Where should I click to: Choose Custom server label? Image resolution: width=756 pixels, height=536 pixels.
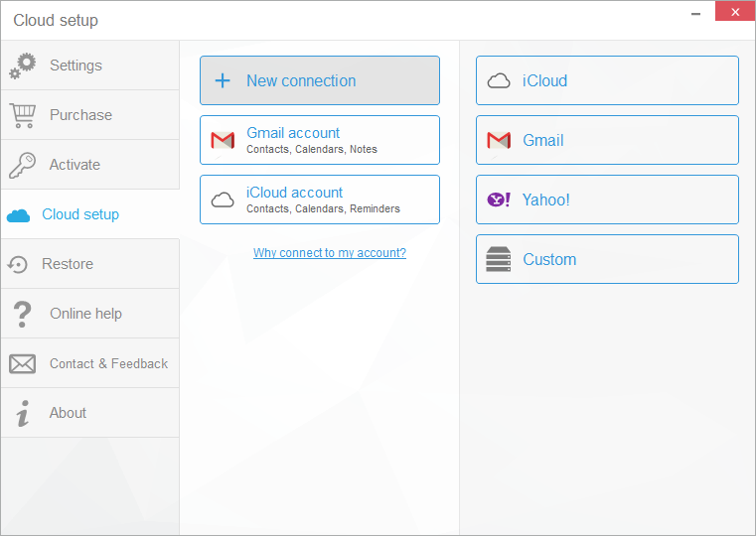549,260
